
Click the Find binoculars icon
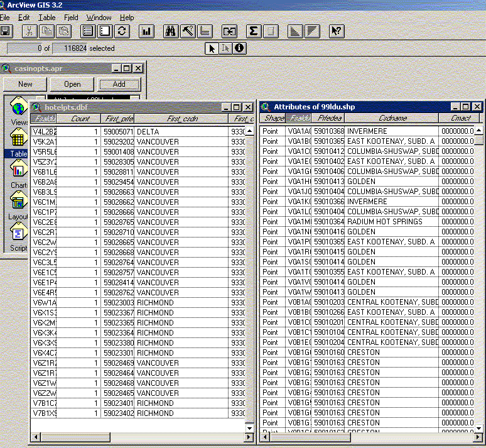pyautogui.click(x=171, y=31)
